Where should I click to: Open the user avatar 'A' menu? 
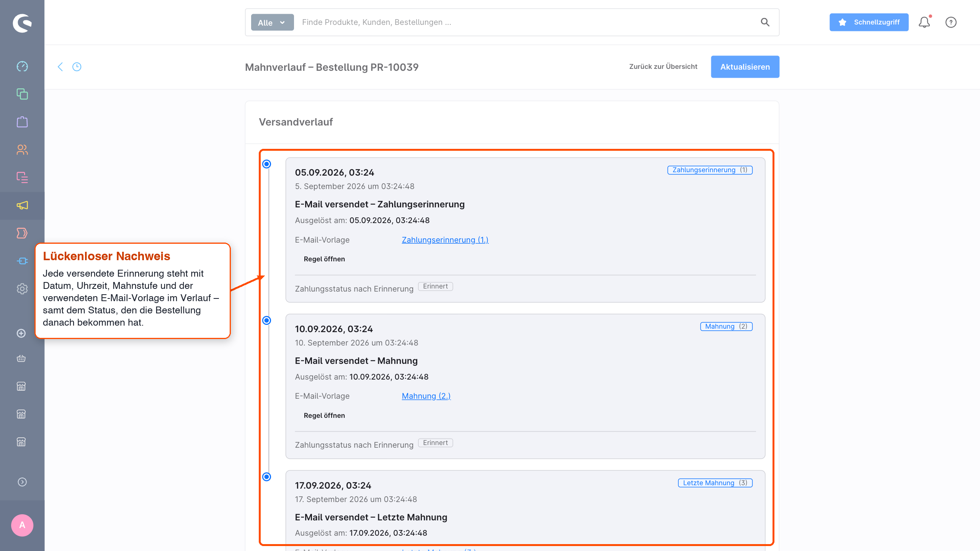pos(22,525)
